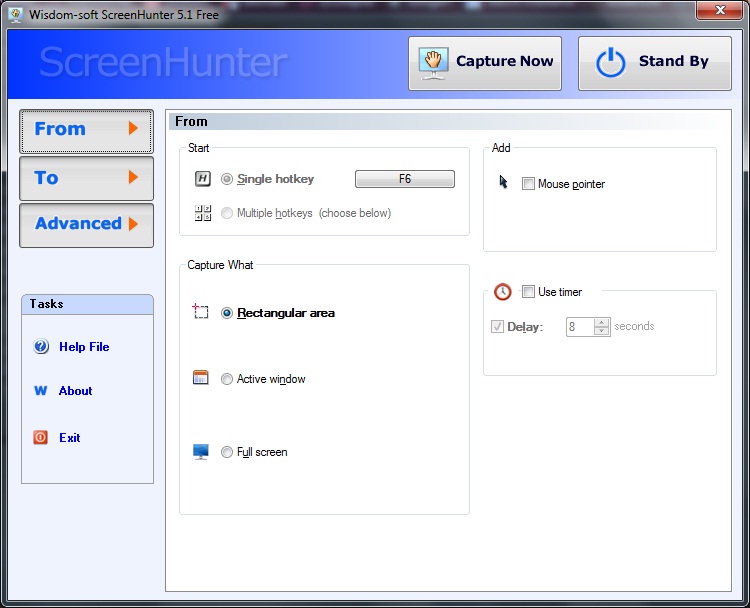
Task: Click the 'seconds' label
Action: coord(634,326)
